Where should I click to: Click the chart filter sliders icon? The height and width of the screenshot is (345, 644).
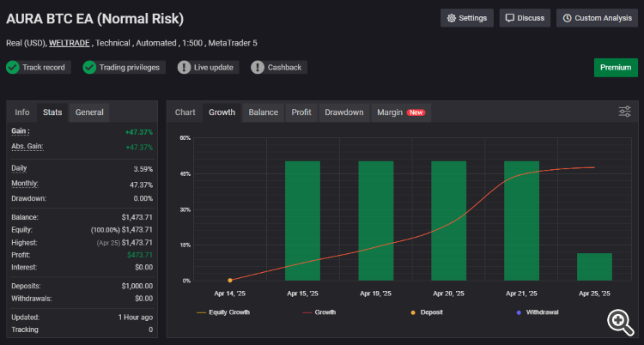[x=625, y=112]
